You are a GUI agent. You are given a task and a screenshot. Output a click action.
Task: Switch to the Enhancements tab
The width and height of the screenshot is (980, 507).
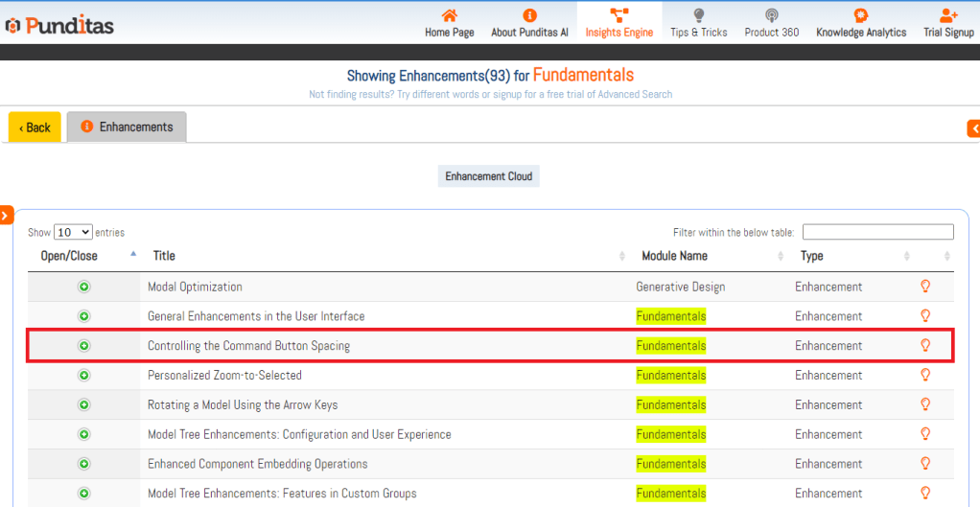click(127, 127)
